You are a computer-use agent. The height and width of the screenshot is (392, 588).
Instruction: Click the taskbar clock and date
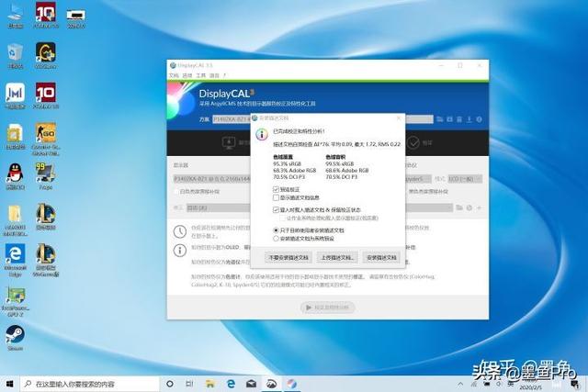(529, 385)
